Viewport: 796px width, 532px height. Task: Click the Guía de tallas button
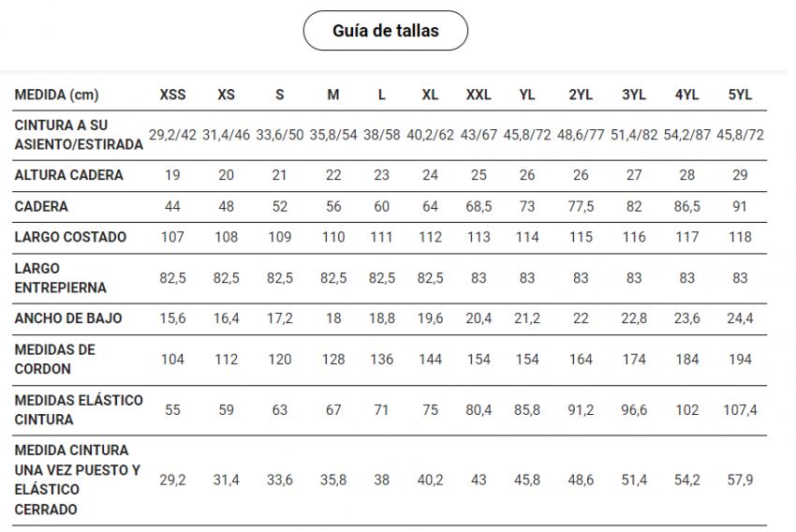pos(385,31)
